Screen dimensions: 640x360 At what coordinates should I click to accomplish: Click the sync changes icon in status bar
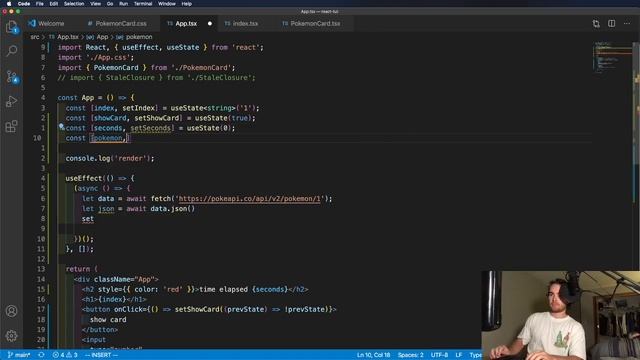(41, 355)
